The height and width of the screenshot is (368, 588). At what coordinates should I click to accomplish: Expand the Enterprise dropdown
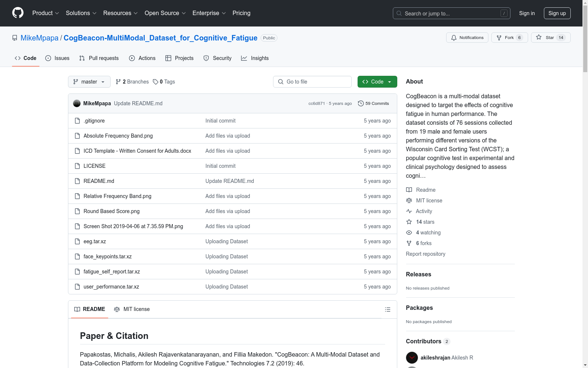pyautogui.click(x=209, y=13)
